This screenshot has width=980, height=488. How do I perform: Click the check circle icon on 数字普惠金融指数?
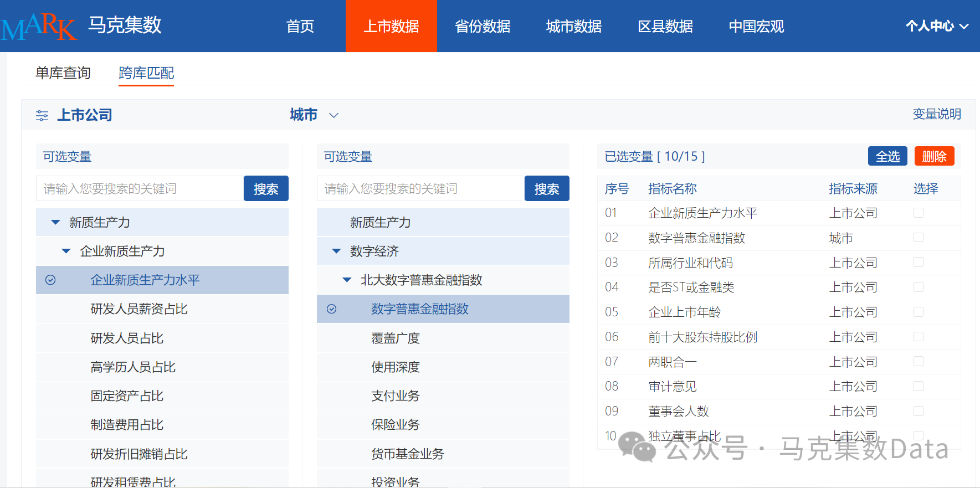[x=331, y=309]
